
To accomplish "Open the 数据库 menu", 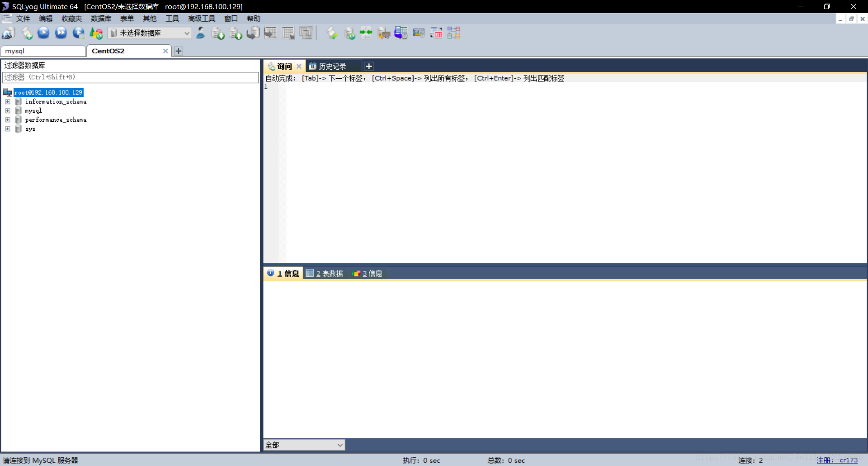I will click(x=101, y=19).
